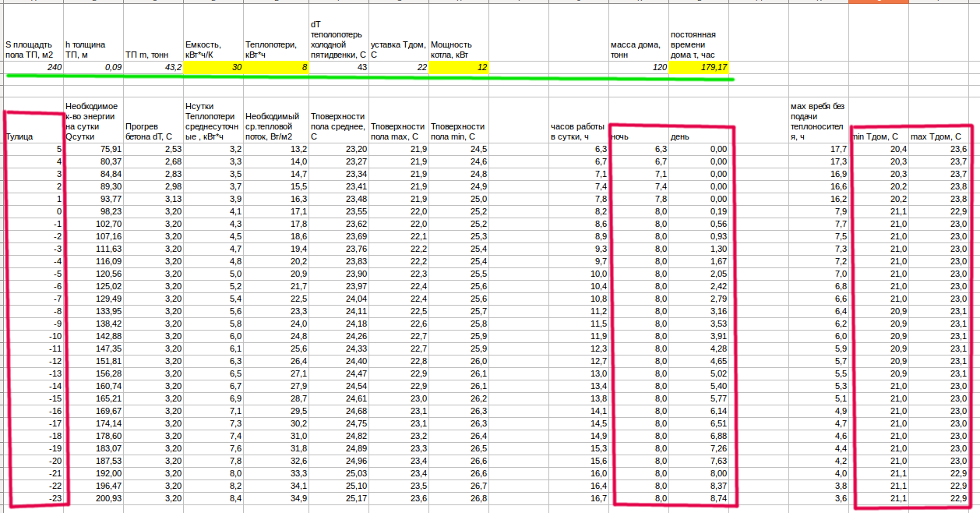Select the outdoor temperature cell showing -23
The height and width of the screenshot is (513, 980).
pyautogui.click(x=33, y=498)
